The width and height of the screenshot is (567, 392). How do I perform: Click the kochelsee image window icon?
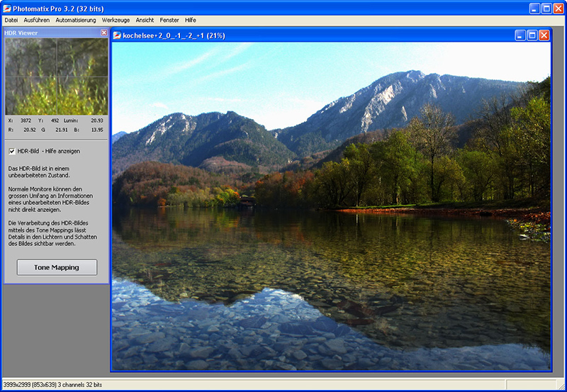[x=117, y=35]
